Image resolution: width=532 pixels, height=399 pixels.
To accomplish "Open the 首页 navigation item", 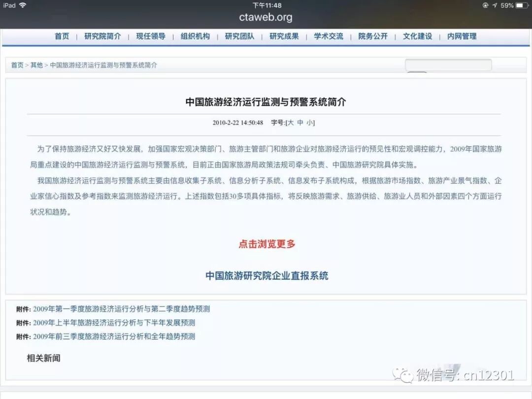I will [62, 36].
